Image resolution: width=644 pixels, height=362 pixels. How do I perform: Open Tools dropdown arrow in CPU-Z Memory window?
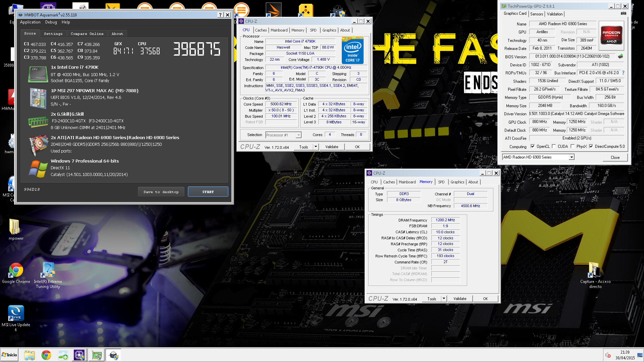tap(444, 299)
